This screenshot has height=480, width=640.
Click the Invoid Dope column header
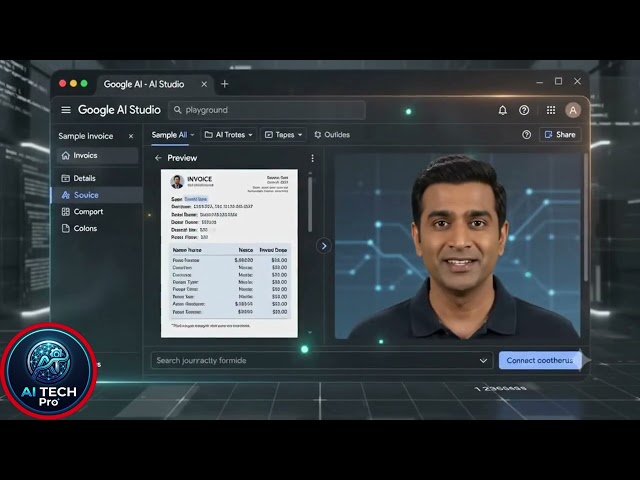tap(273, 250)
